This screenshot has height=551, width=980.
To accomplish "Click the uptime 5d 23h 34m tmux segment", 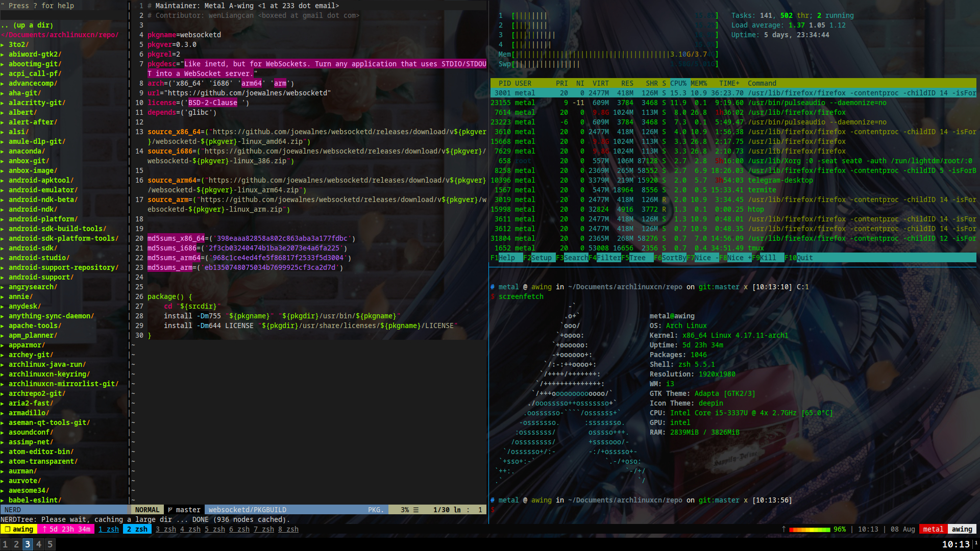I will coord(67,530).
